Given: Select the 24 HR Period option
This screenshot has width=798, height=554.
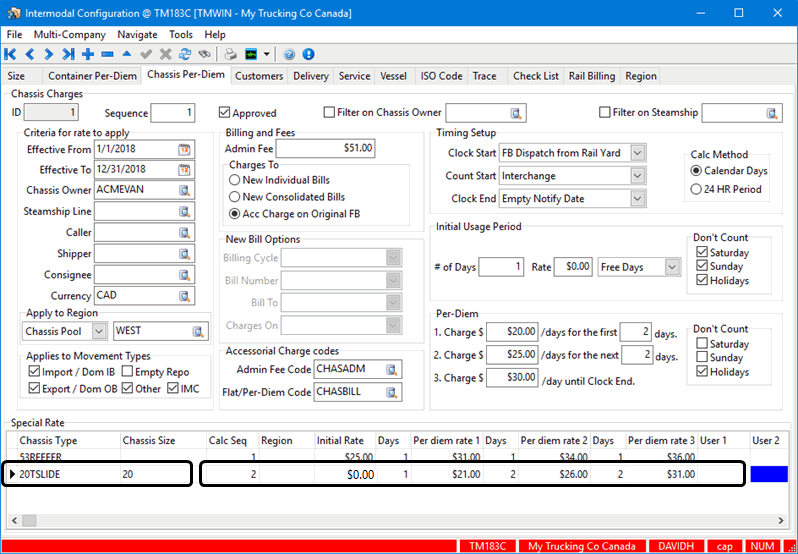Looking at the screenshot, I should click(696, 189).
